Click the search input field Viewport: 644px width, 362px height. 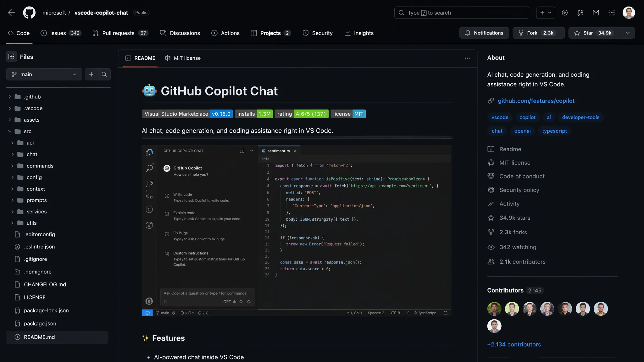click(462, 13)
